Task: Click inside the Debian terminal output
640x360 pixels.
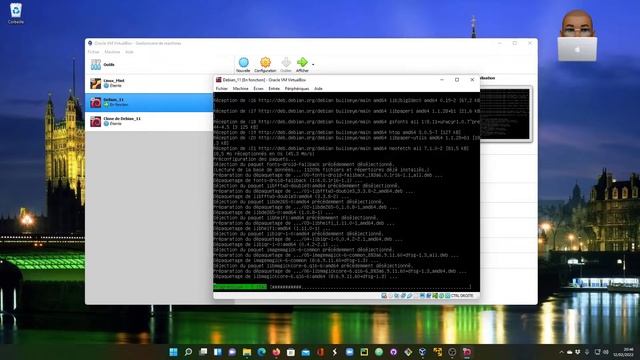Action: coord(346,191)
